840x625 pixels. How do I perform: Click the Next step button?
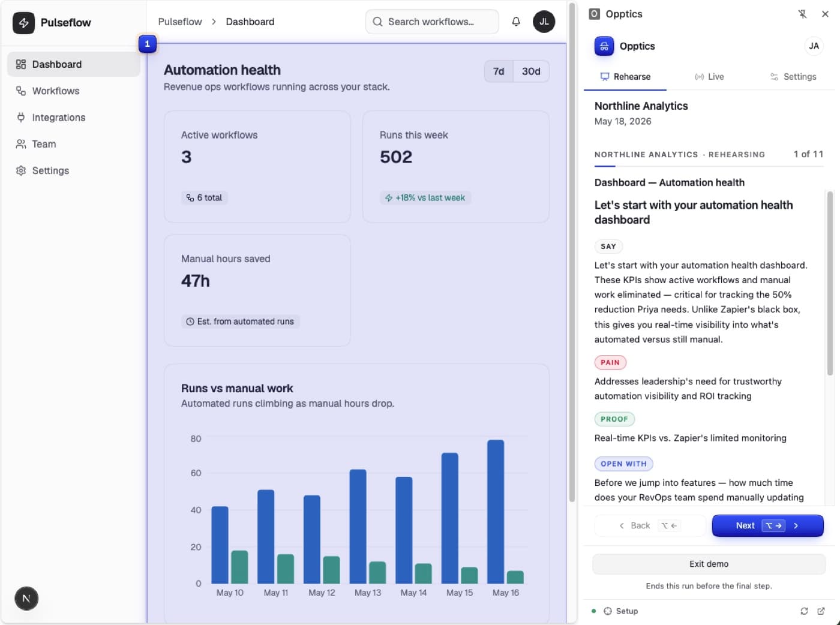(x=767, y=525)
